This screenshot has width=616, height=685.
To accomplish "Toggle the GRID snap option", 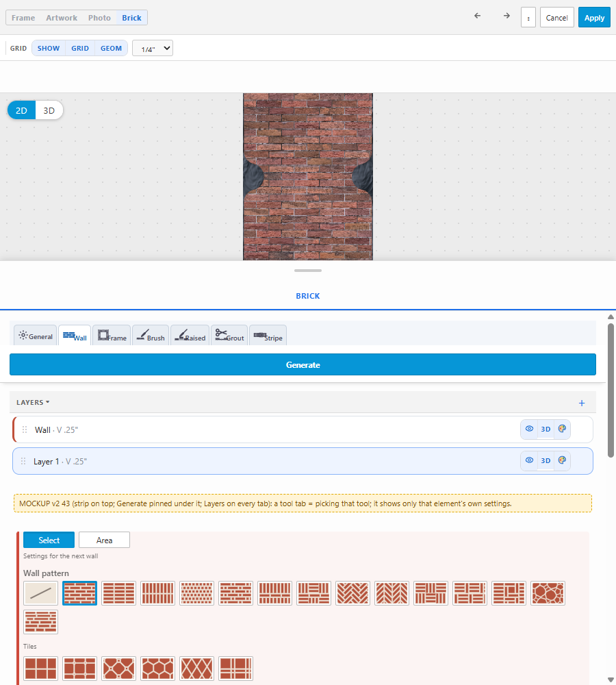I will [x=80, y=48].
